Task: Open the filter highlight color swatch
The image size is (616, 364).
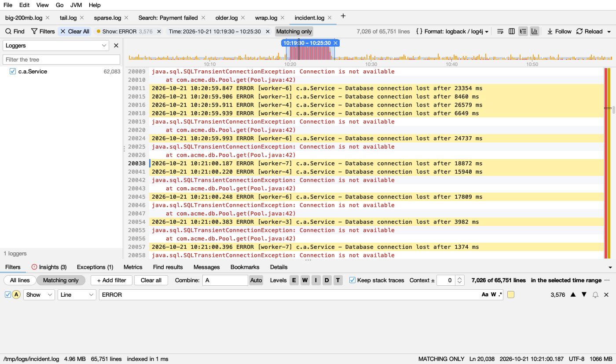Action: 511,295
